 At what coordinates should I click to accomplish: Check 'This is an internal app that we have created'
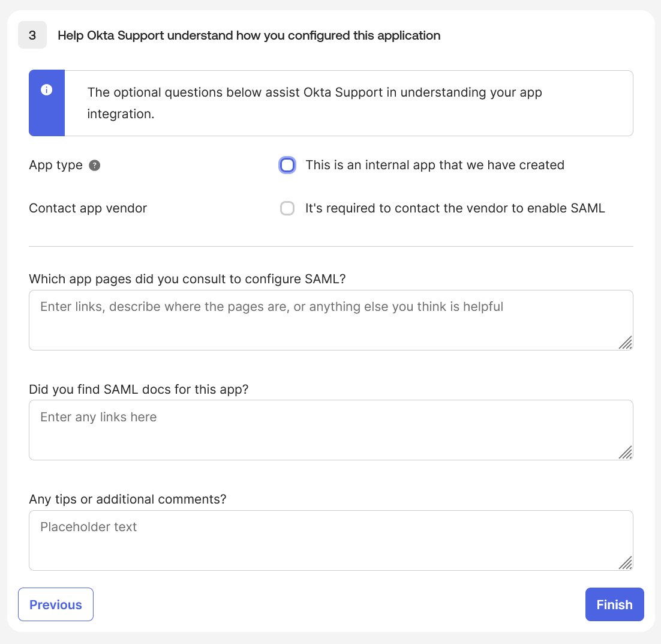287,165
